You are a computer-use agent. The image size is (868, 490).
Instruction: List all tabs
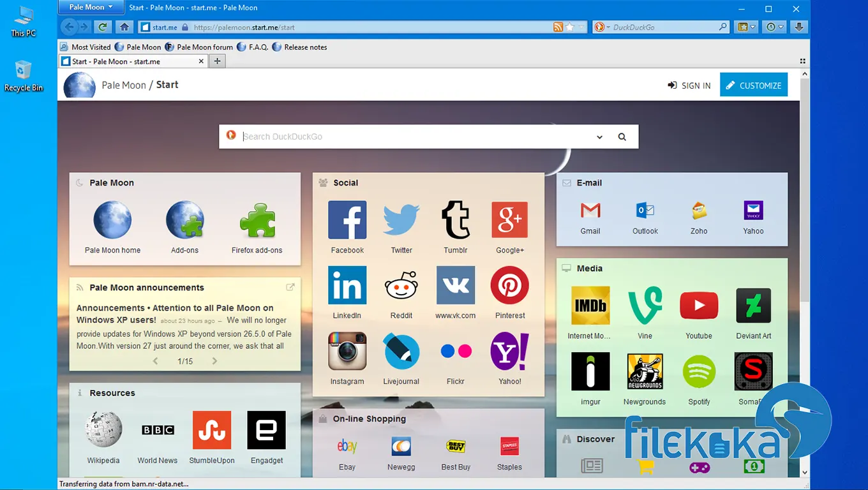[802, 61]
